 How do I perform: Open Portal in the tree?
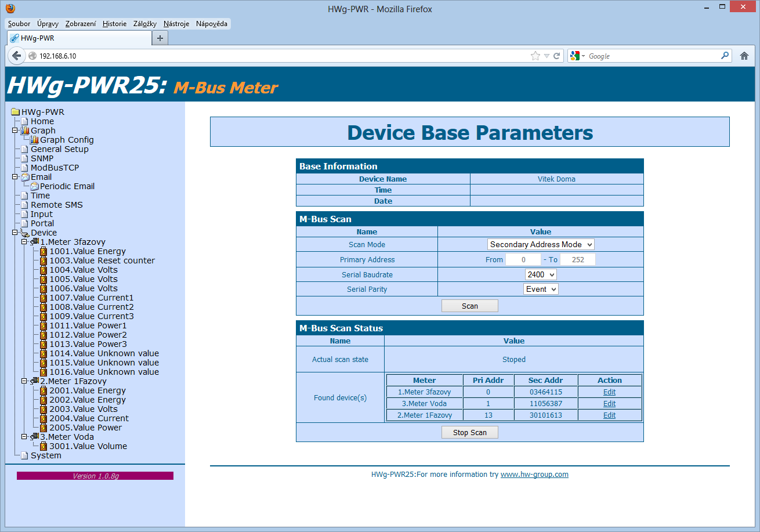coord(42,223)
